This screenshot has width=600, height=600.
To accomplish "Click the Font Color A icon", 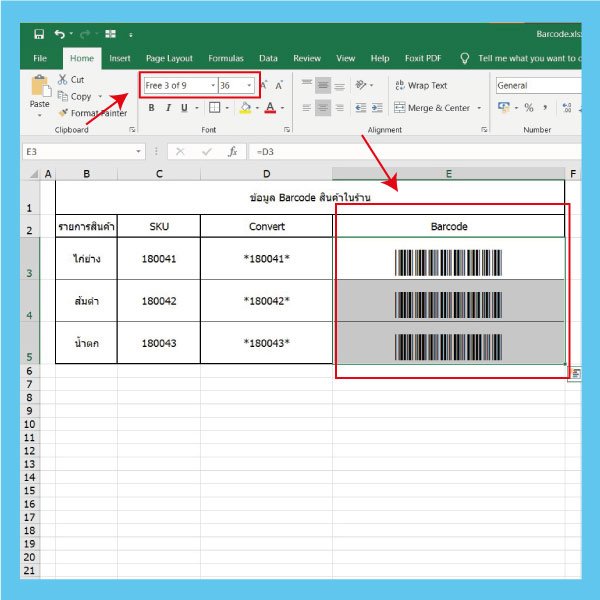I will click(270, 108).
